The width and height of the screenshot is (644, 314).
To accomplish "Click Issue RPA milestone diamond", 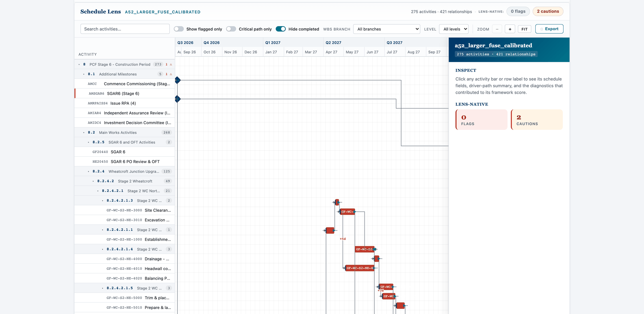I will coord(178,99).
